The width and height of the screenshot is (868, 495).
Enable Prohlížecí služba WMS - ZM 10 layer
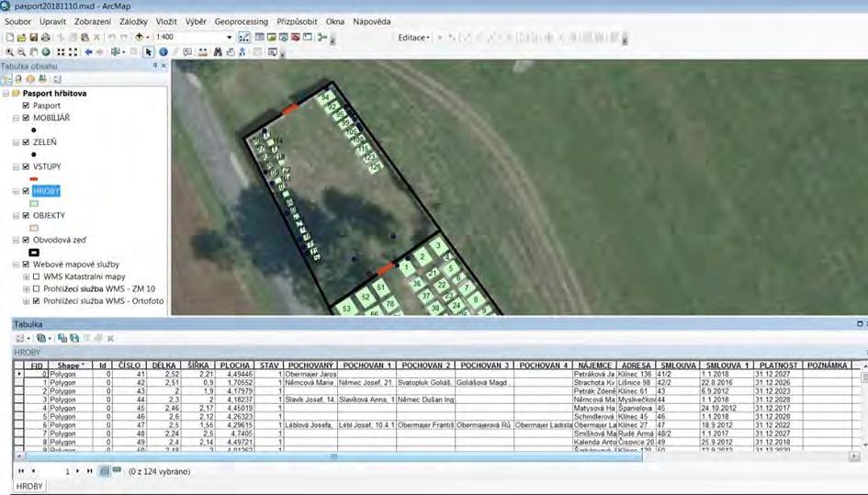(37, 288)
